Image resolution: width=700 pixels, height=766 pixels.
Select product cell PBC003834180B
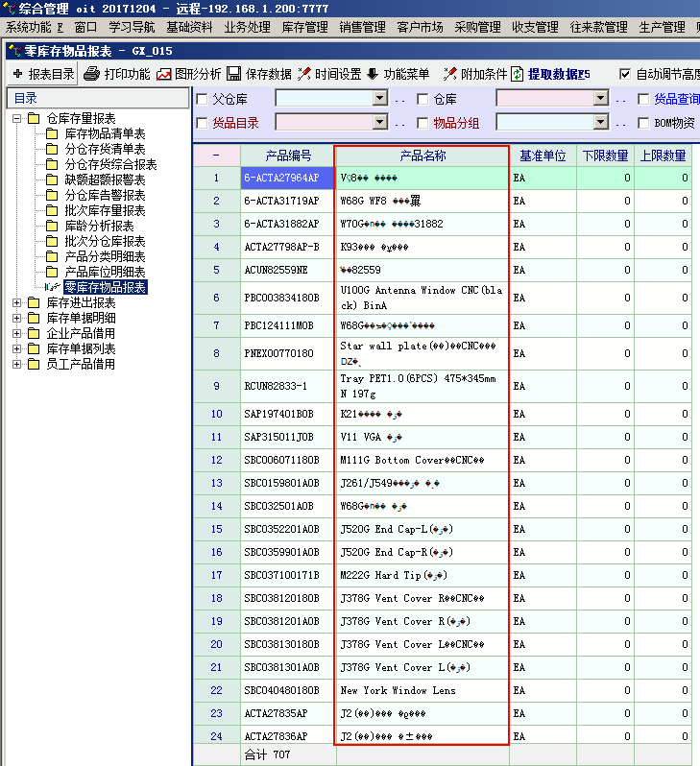click(x=288, y=298)
